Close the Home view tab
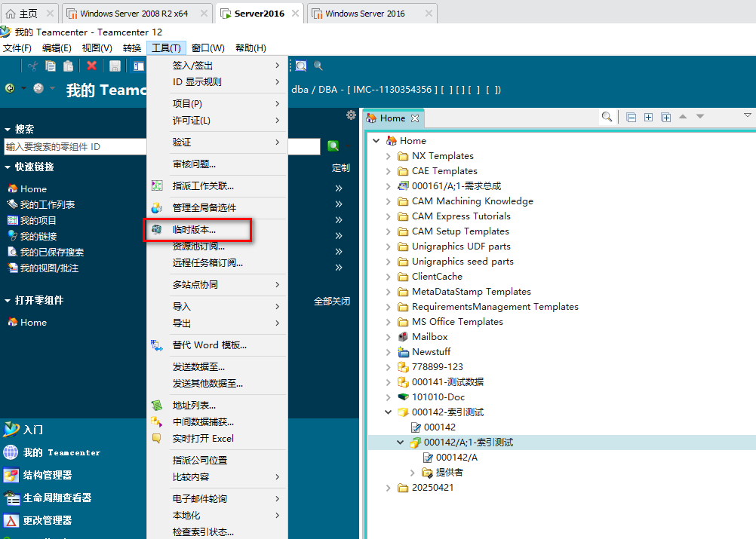 point(415,118)
